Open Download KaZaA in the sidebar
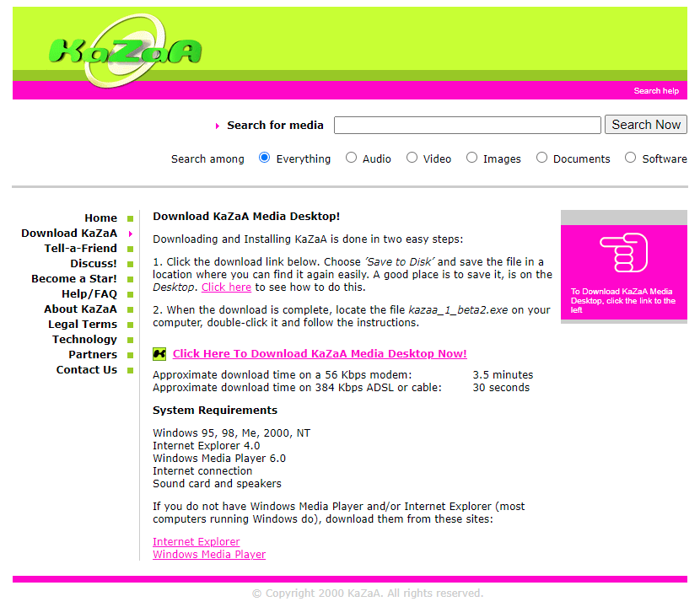700x607 pixels. point(69,234)
